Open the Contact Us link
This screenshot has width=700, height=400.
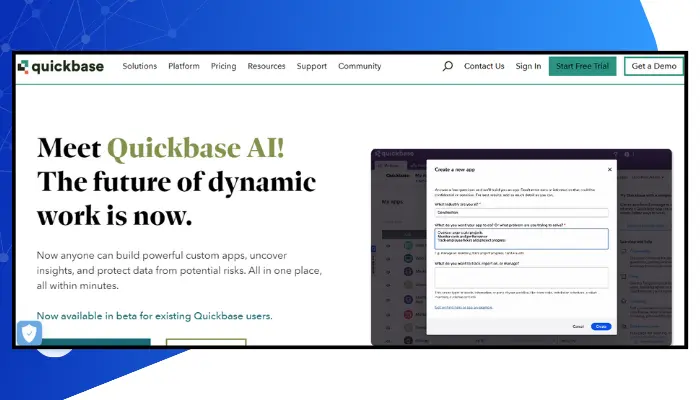484,66
